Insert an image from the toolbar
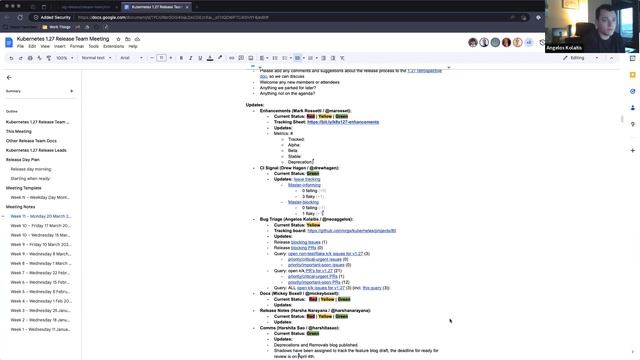 pyautogui.click(x=251, y=58)
